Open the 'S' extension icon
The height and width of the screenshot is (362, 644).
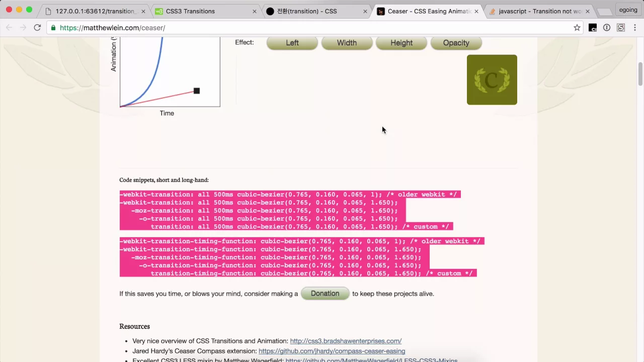[621, 28]
